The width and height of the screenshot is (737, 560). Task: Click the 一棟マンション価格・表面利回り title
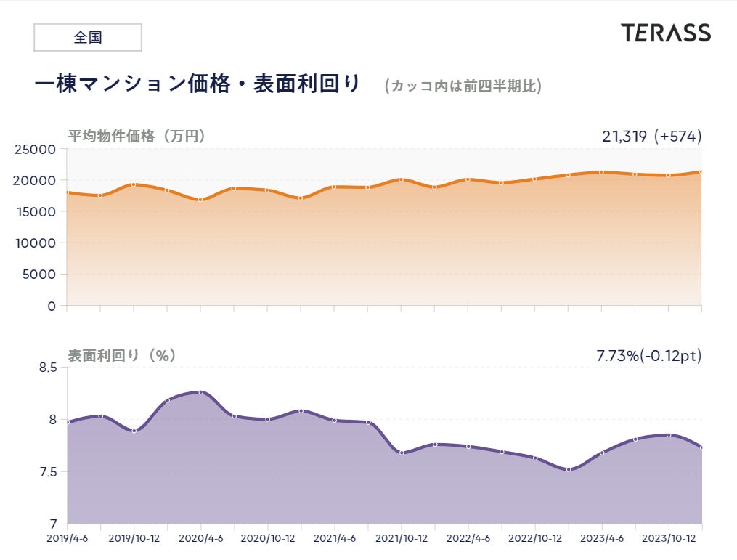tap(198, 84)
